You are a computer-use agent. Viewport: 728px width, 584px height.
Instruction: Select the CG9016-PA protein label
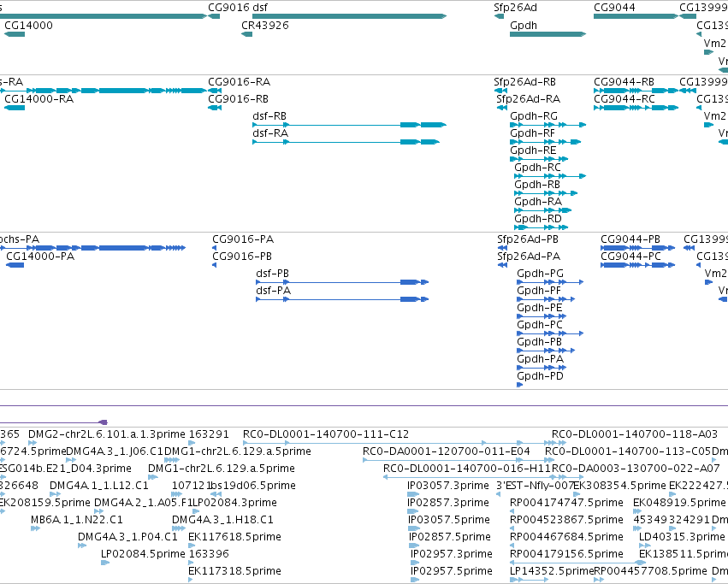click(243, 239)
